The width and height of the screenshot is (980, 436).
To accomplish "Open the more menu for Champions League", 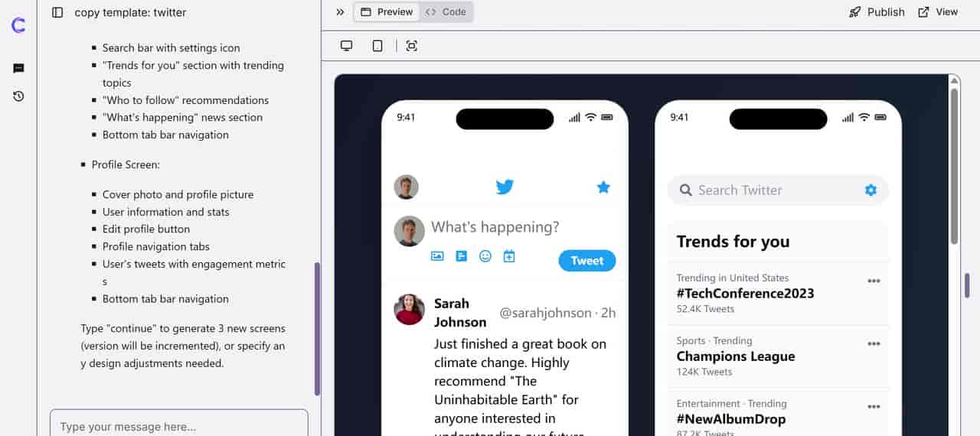I will click(x=874, y=343).
